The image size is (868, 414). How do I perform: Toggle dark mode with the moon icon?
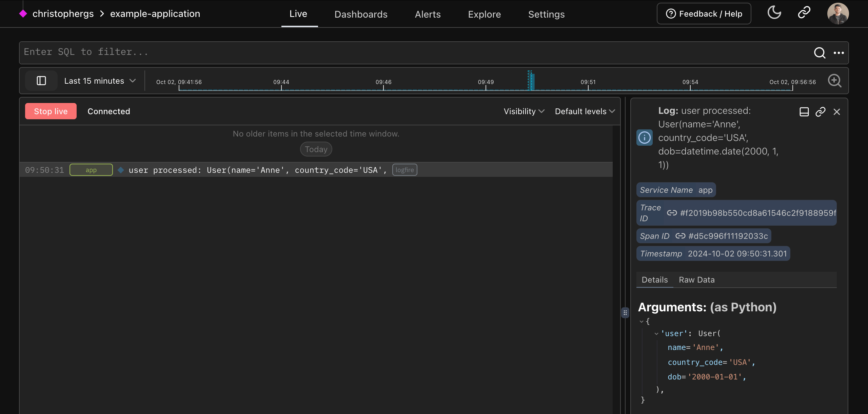[774, 13]
